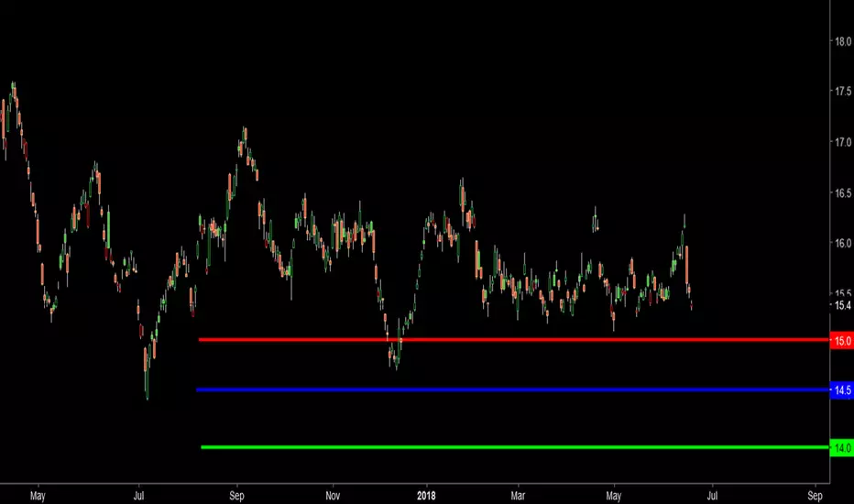854x504 pixels.
Task: Select the green 14.0 horizontal line
Action: point(515,447)
